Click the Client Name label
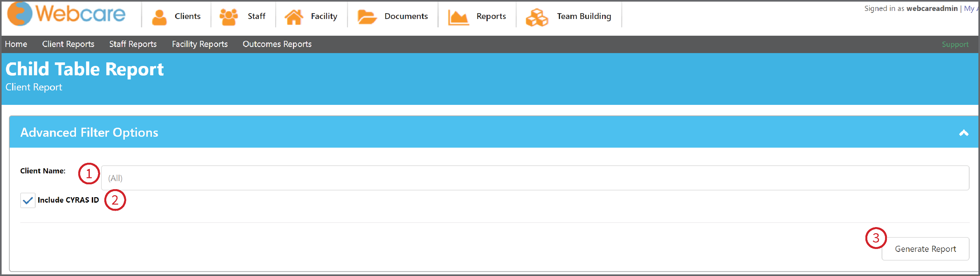980x276 pixels. tap(42, 171)
